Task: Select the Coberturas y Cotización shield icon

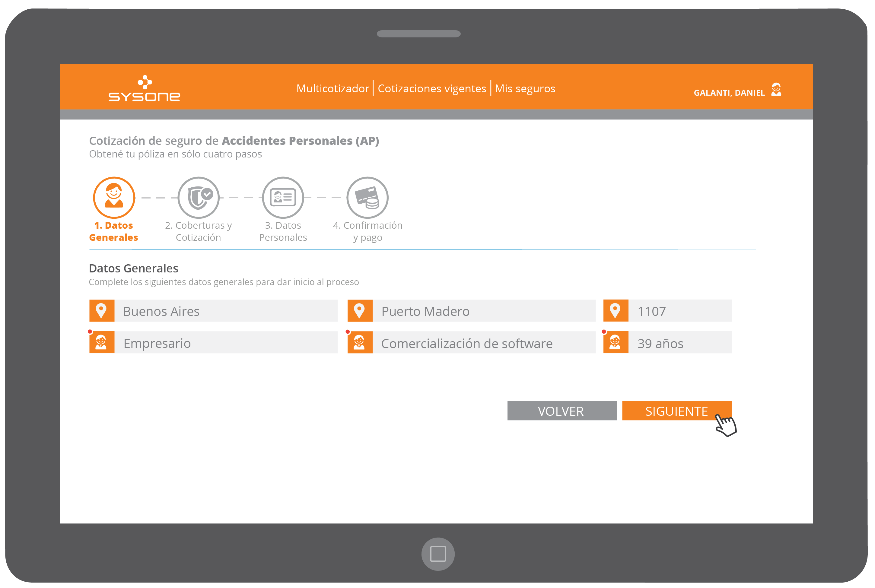Action: coord(199,198)
